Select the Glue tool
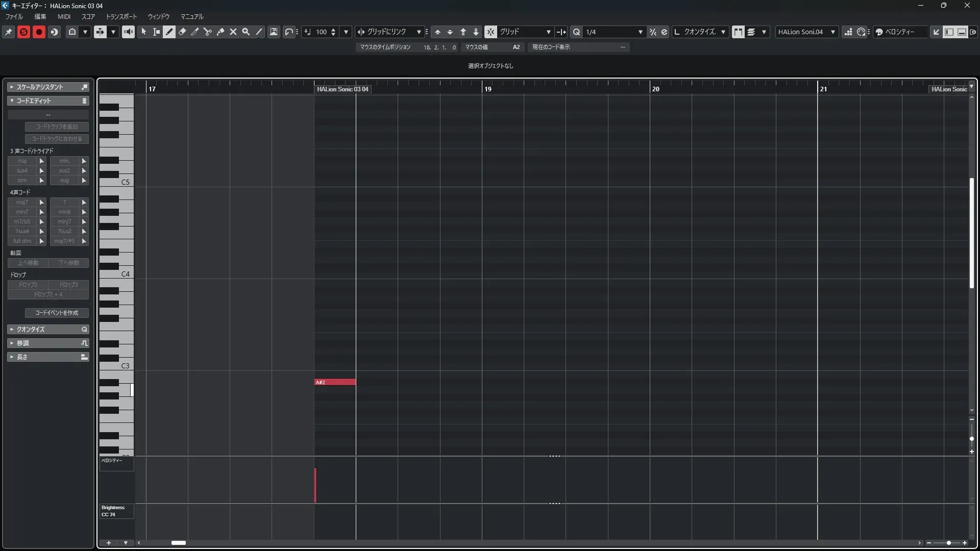Image resolution: width=980 pixels, height=551 pixels. tap(220, 32)
